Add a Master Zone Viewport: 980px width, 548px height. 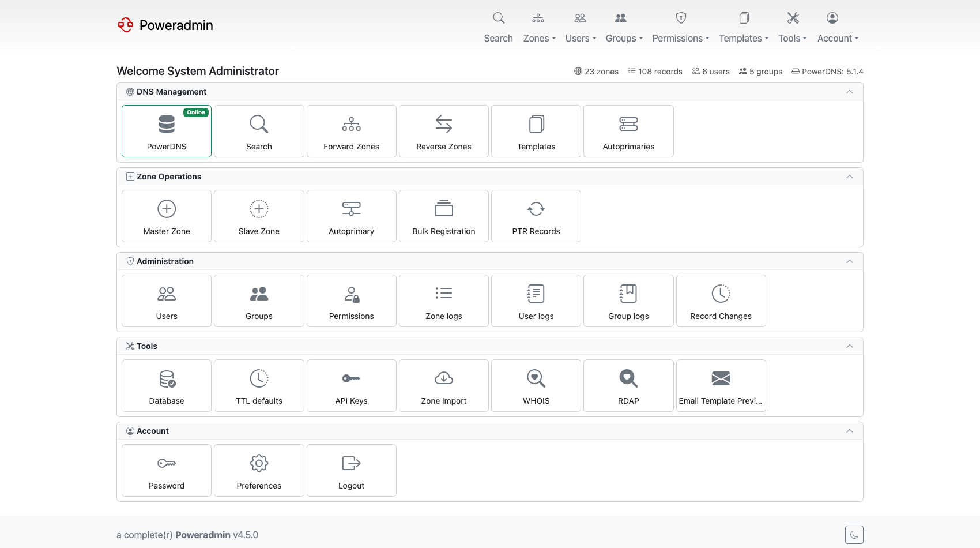pyautogui.click(x=167, y=216)
